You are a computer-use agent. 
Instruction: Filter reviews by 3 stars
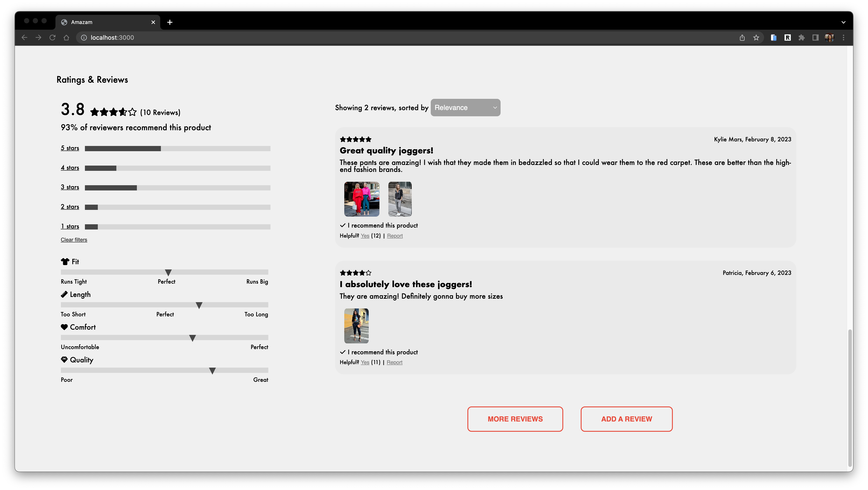pyautogui.click(x=70, y=187)
